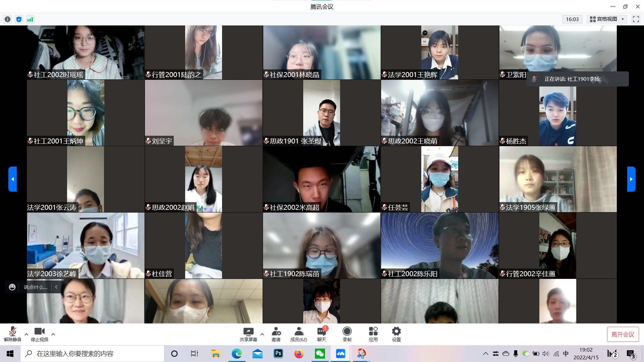Screen dimensions: 644x362
Task: Open meeting info icon
Action: point(7,19)
